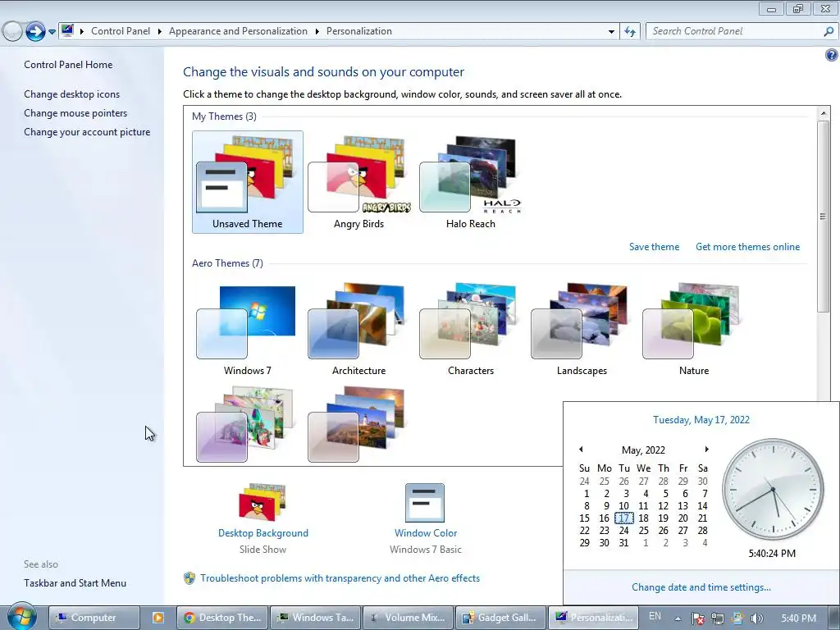Choose the Windows 7 Aero theme
This screenshot has height=630, width=840.
[247, 330]
